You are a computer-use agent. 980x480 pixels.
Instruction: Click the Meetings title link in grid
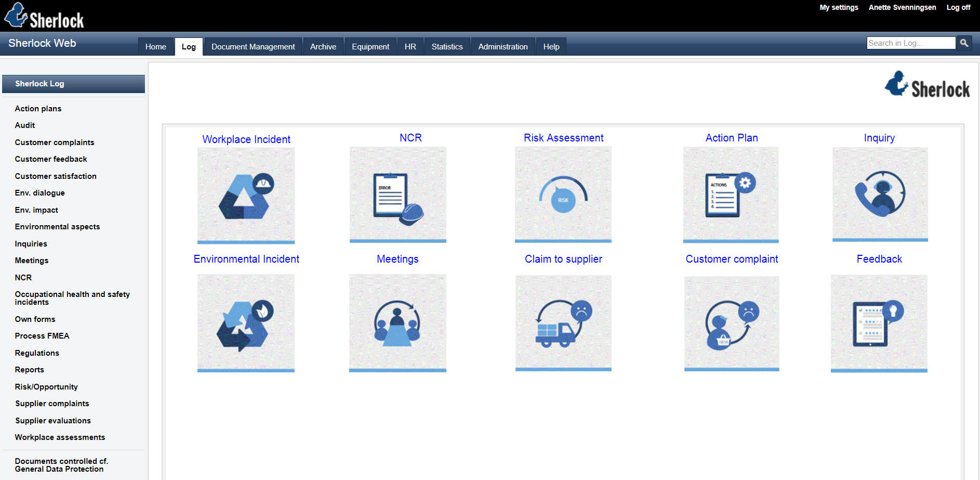(x=398, y=259)
